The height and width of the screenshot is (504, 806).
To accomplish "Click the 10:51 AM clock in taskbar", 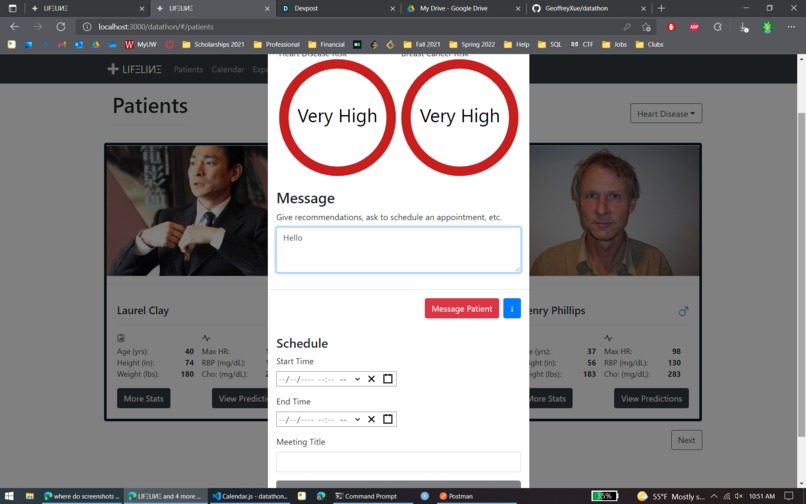I will click(x=762, y=496).
